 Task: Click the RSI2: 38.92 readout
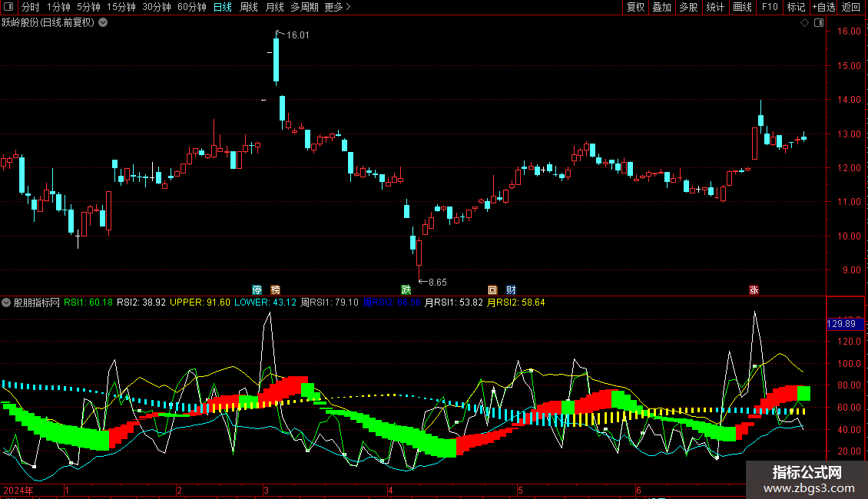[141, 302]
